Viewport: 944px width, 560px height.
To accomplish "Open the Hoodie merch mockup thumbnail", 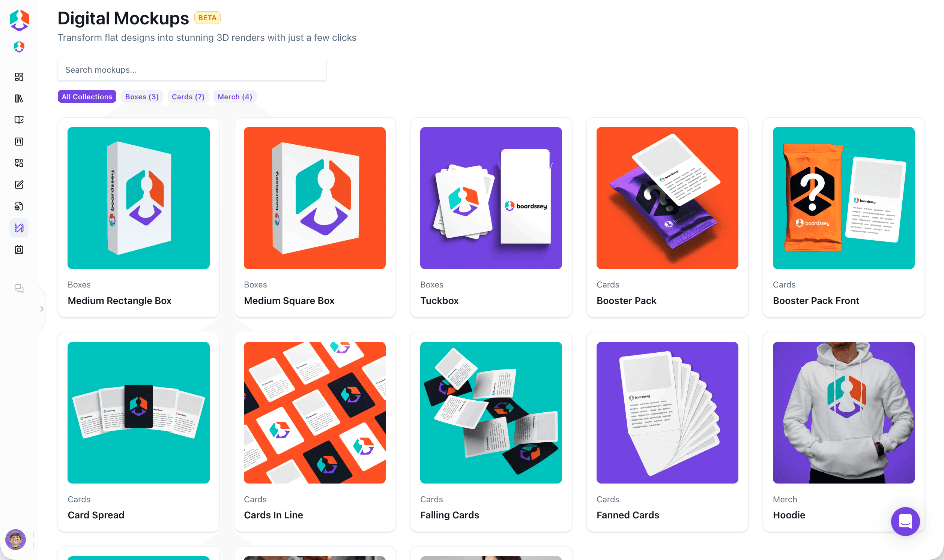I will (843, 412).
